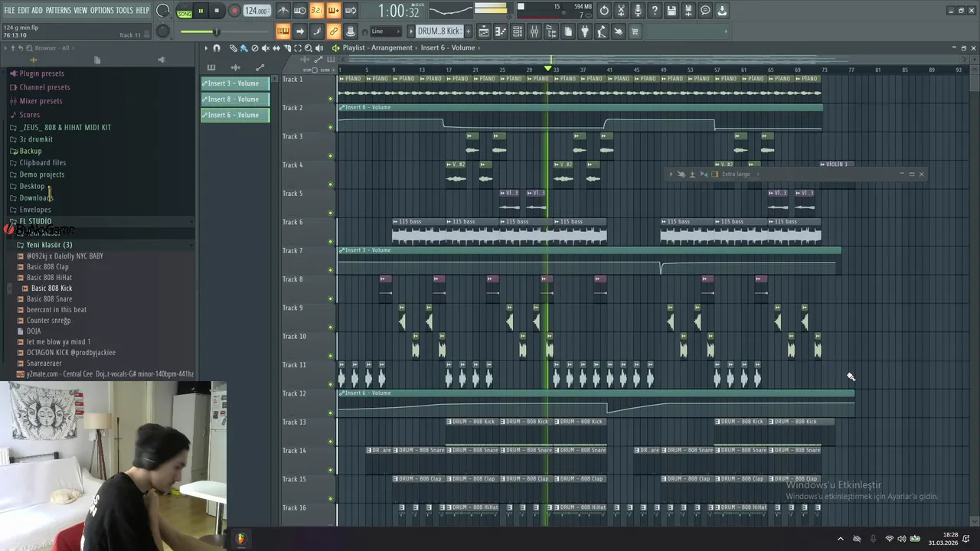Open the DRUM..8 Kick pattern selector
This screenshot has height=551, width=980.
tap(439, 31)
